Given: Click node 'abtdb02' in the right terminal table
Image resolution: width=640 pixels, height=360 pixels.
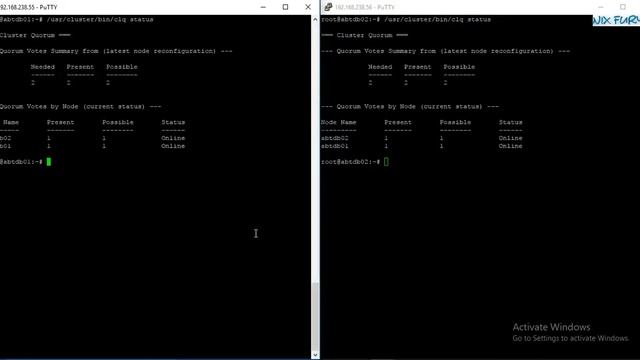Looking at the screenshot, I should [x=335, y=138].
